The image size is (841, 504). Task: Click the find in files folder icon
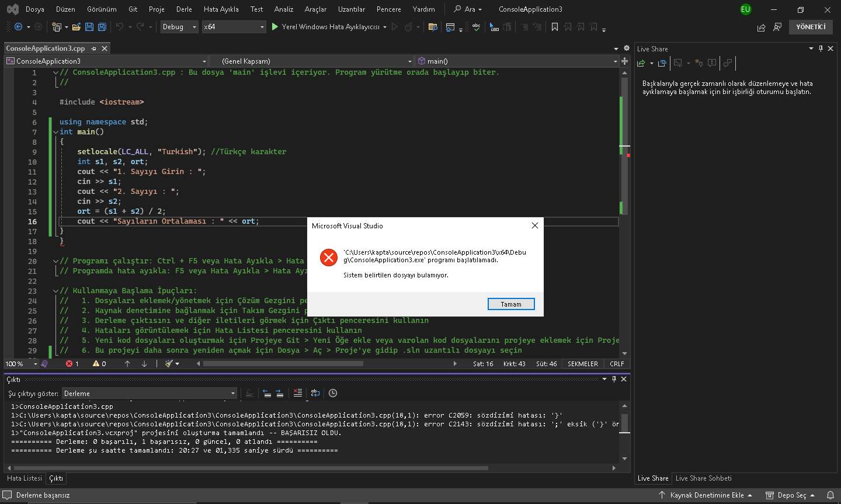[433, 27]
